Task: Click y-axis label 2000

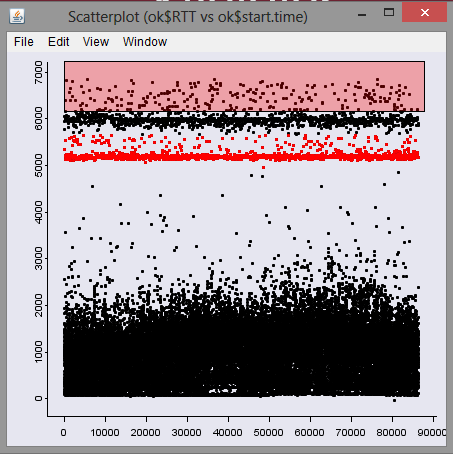Action: 39,305
